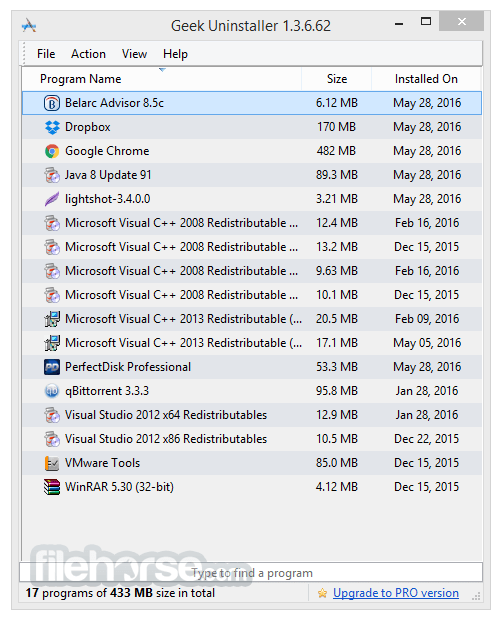Select 'lightshot-3.4.0.0' entry
Screen dimensions: 499x617
click(107, 199)
